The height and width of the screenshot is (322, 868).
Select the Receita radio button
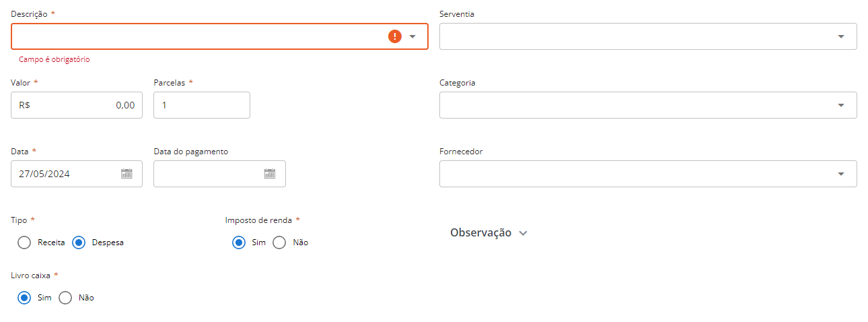click(24, 243)
